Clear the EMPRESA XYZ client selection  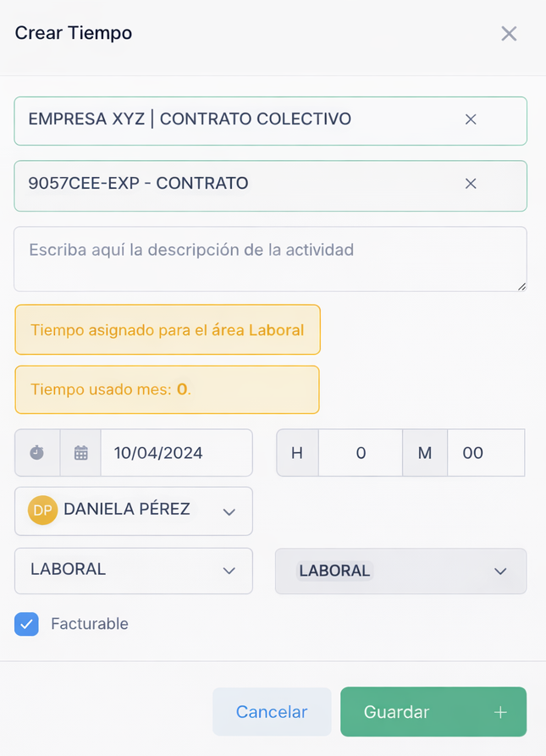(x=471, y=120)
